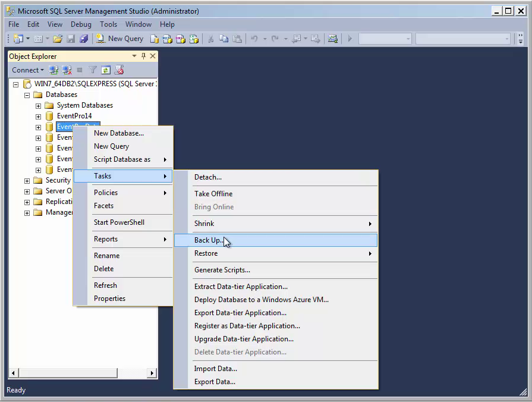Click the Filter funnel icon
This screenshot has width=532, height=402.
pyautogui.click(x=92, y=70)
